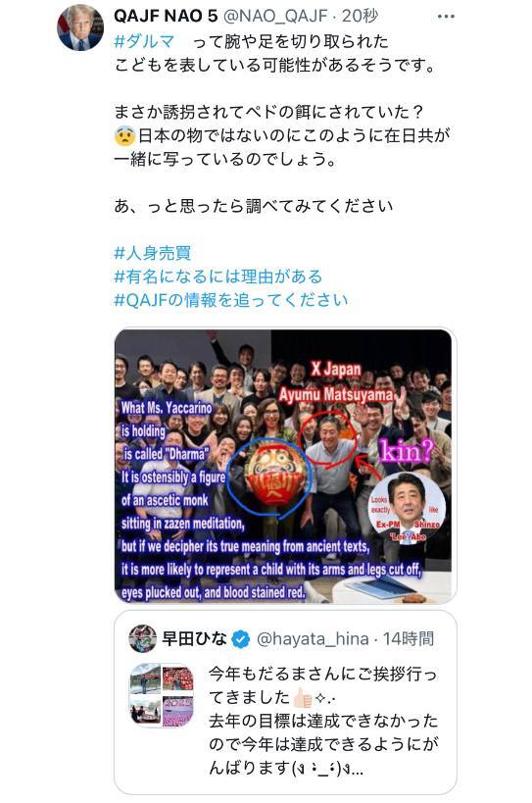Click the 20秒 timestamp

pyautogui.click(x=360, y=17)
